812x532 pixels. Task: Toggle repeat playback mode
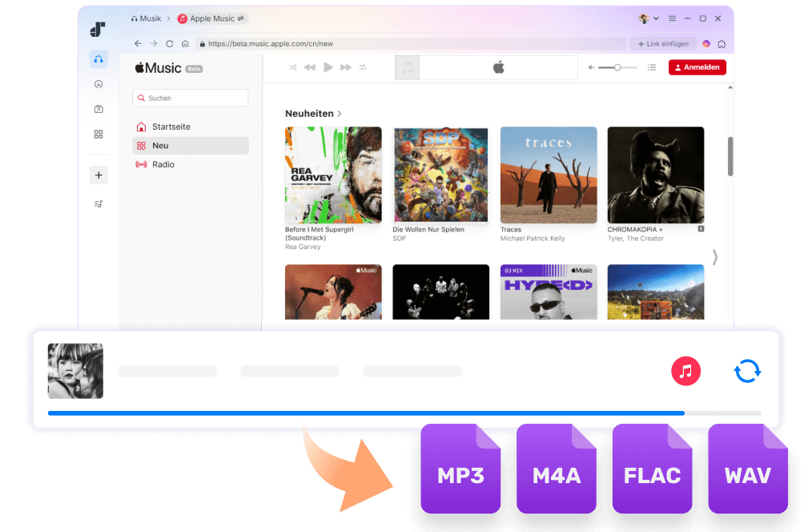coord(363,67)
